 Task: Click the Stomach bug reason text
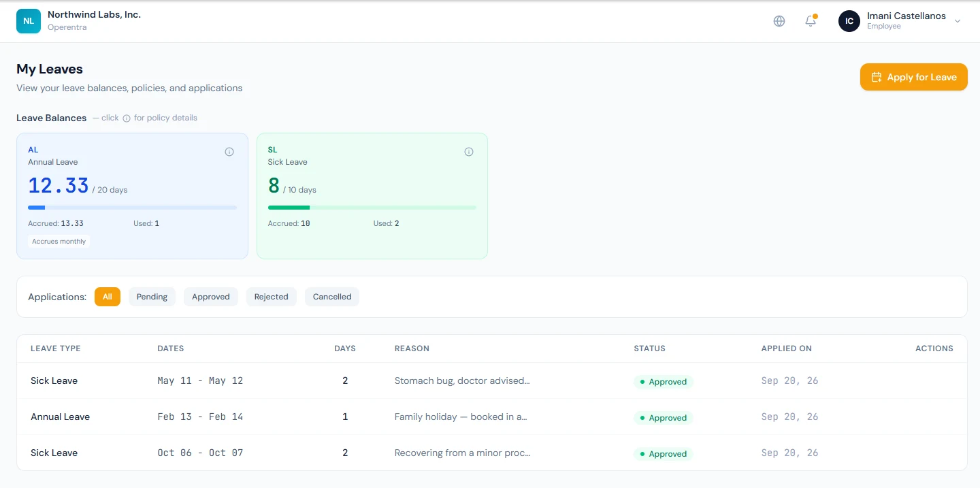point(462,380)
